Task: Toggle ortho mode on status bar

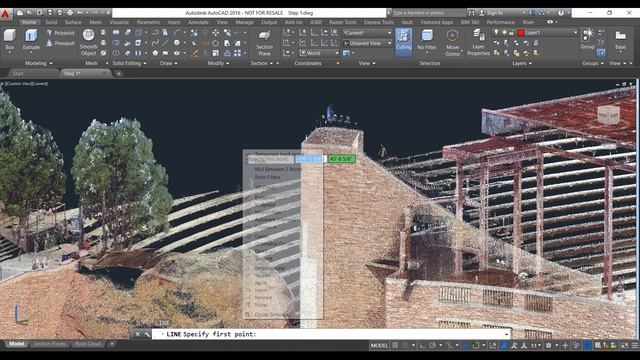Action: point(422,346)
